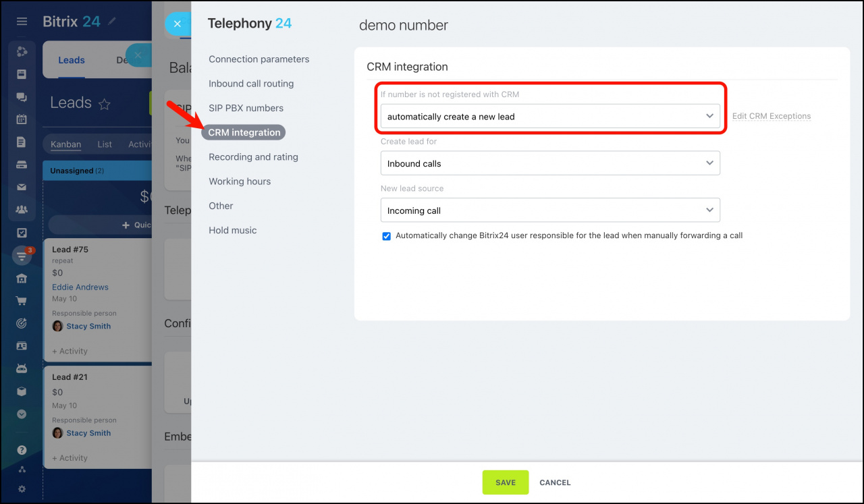Click Stacy Smith avatar on Lead #21
This screenshot has width=864, height=504.
[57, 433]
